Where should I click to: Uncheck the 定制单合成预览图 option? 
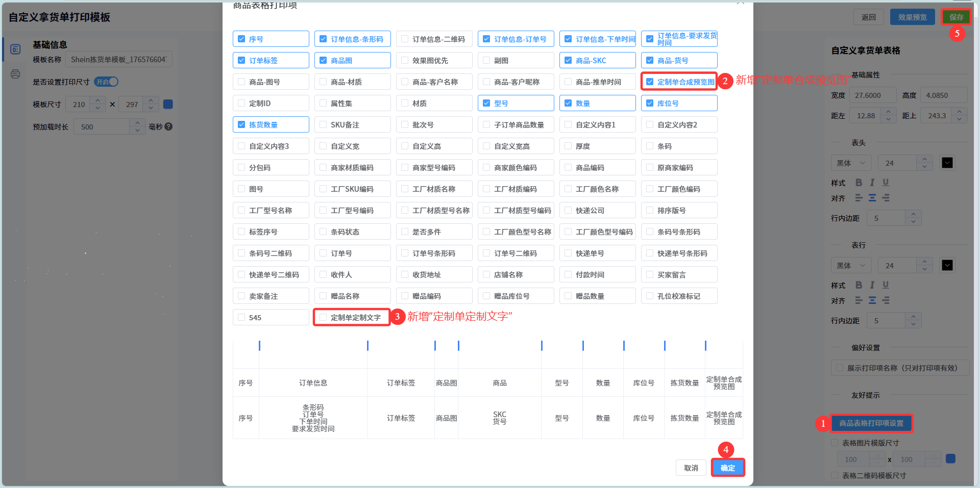click(x=650, y=82)
